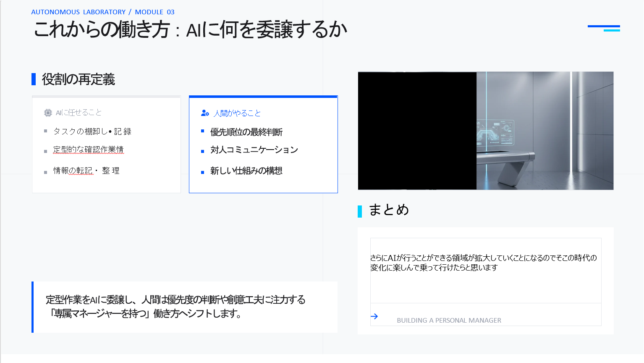Viewport: 644px width, 363px height.
Task: Click the blue bullet before 優先順位の最終判断
Action: [202, 131]
